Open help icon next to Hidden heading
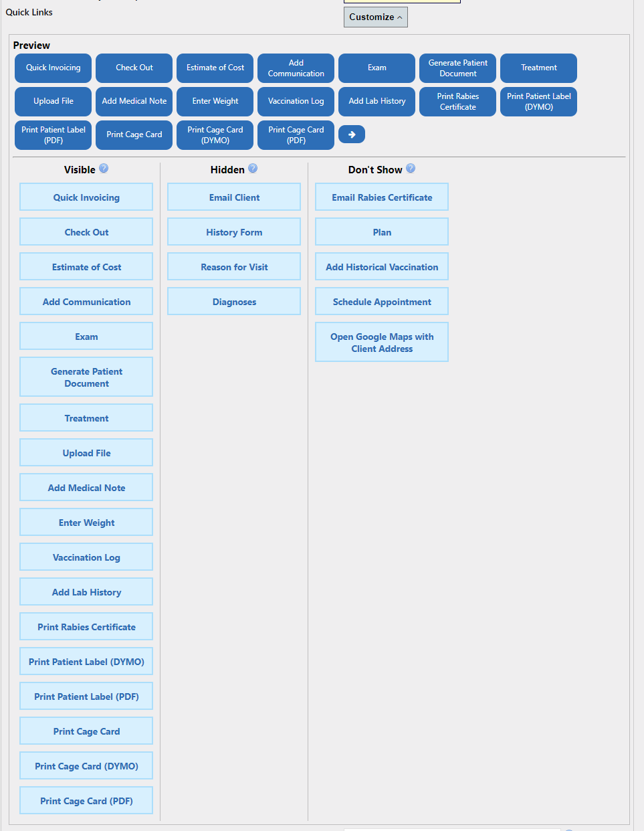The height and width of the screenshot is (831, 644). (253, 169)
